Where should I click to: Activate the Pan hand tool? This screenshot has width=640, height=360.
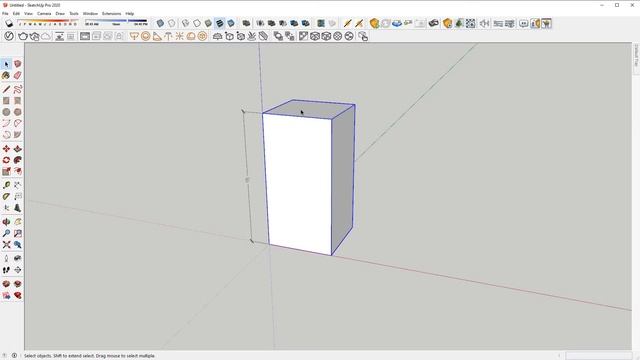18,222
